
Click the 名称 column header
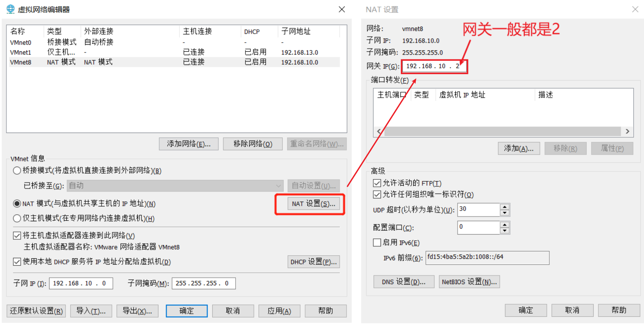26,31
